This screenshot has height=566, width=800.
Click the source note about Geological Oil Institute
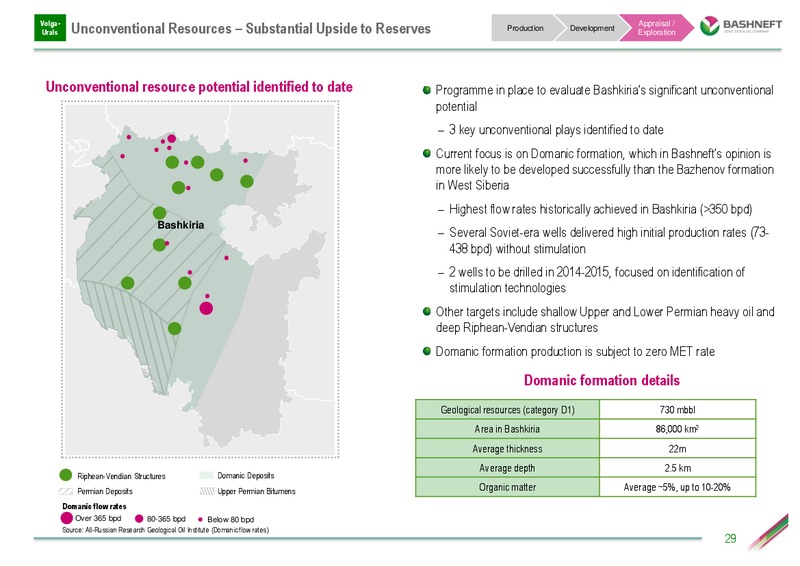coord(166,530)
